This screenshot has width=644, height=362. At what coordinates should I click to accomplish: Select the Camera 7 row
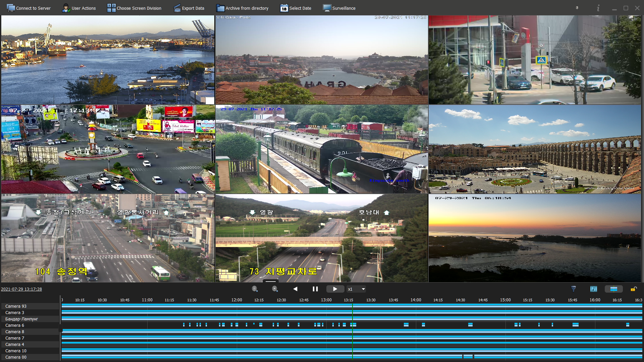tap(30, 338)
